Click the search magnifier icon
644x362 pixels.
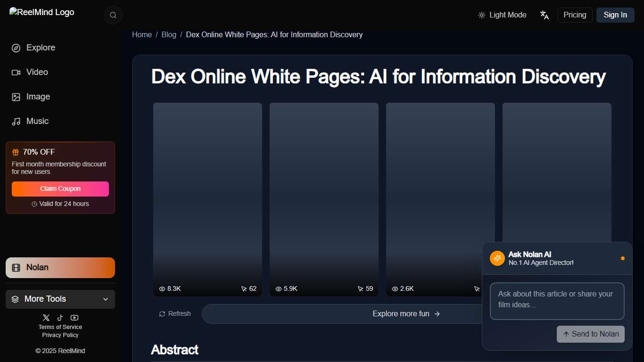pyautogui.click(x=113, y=15)
